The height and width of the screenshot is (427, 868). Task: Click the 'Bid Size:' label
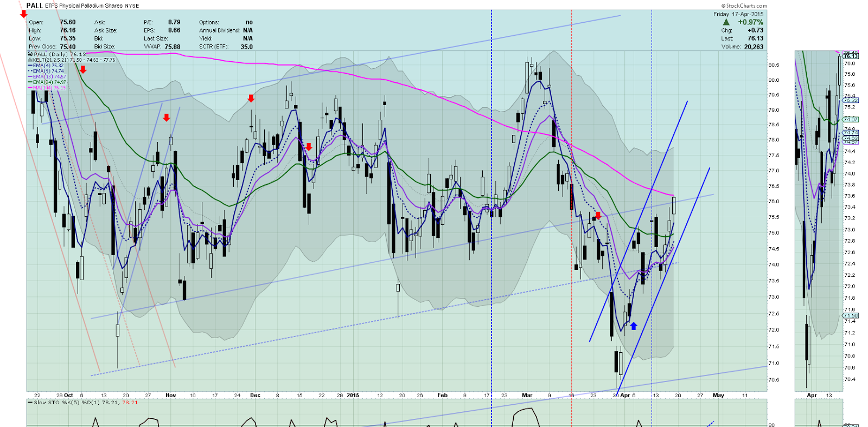(x=105, y=47)
